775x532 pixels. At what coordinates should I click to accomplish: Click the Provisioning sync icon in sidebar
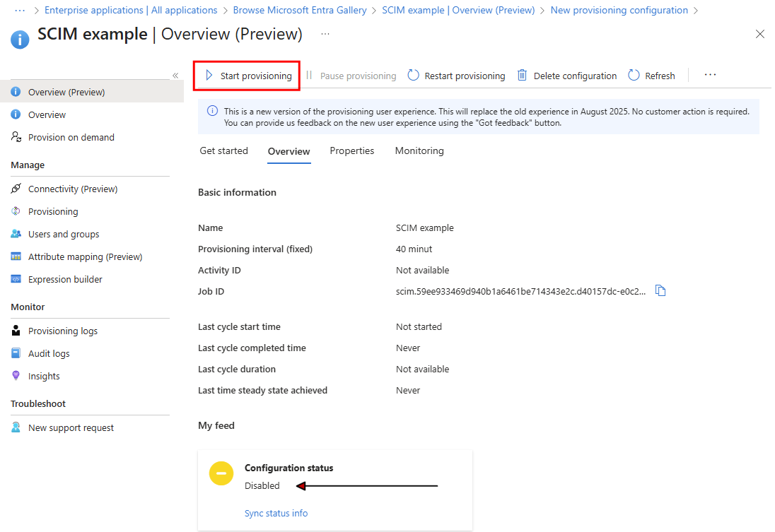coord(16,211)
